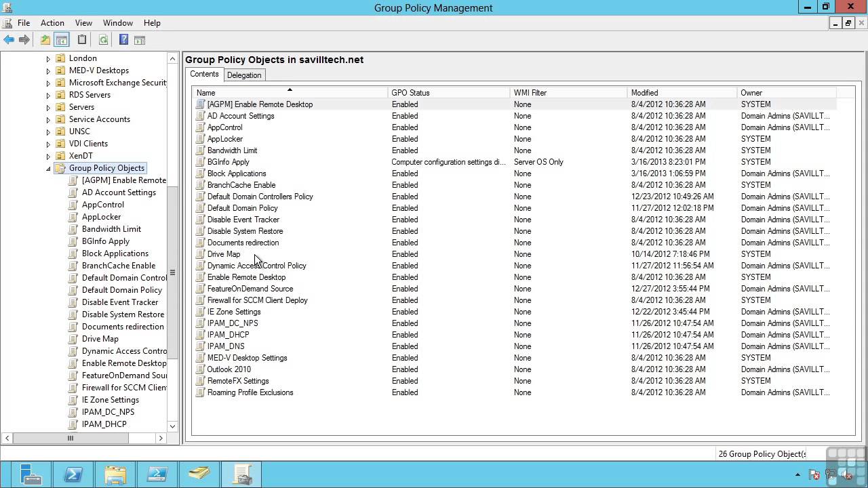This screenshot has height=488, width=868.
Task: Sort by the Modified column header
Action: coord(682,93)
